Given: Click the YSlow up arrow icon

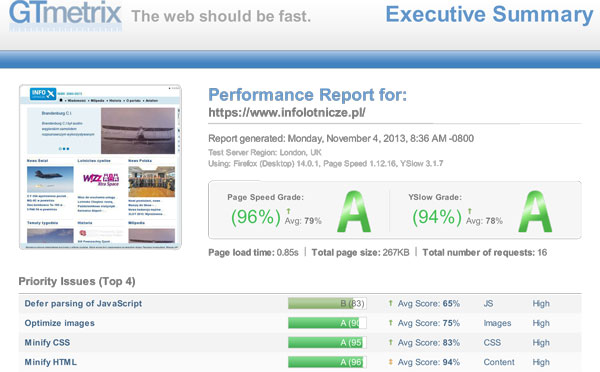Looking at the screenshot, I should (x=470, y=211).
